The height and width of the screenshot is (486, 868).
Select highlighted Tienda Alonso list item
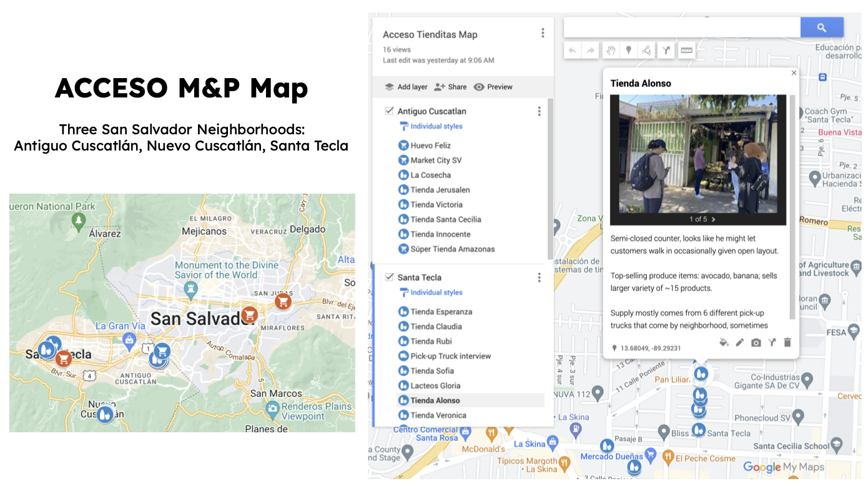pyautogui.click(x=470, y=400)
